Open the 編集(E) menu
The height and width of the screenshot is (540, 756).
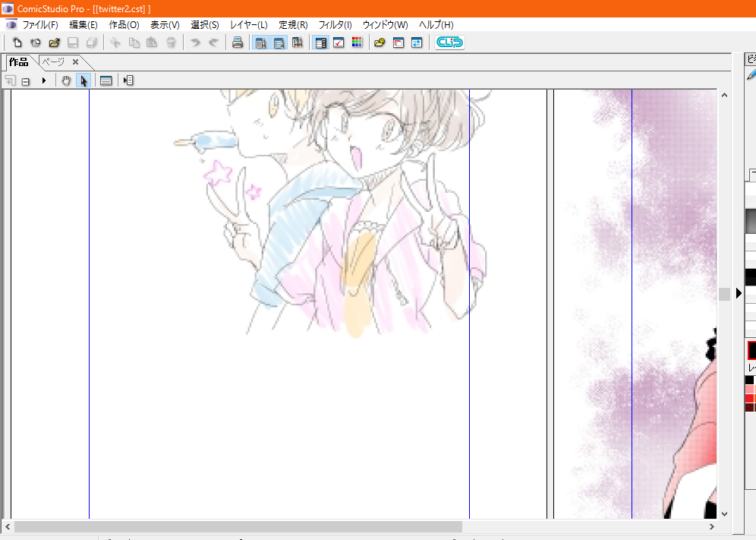(x=83, y=24)
